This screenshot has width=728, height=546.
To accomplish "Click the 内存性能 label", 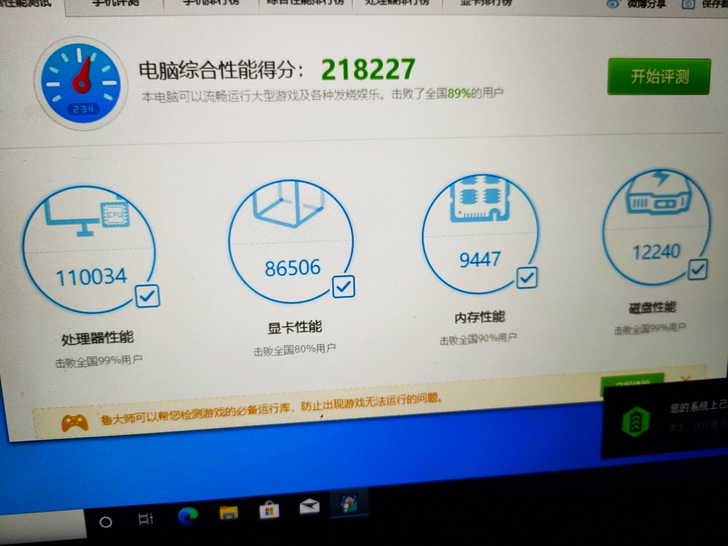I will pos(480,317).
